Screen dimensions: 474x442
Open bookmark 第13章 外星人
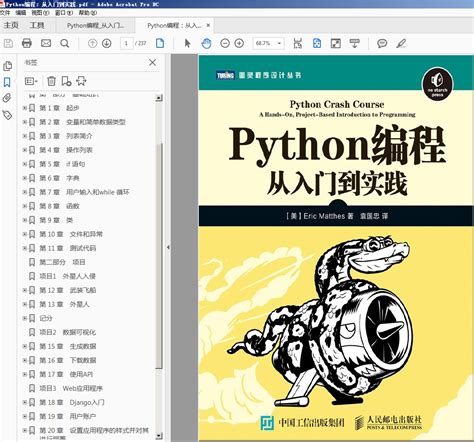(64, 304)
